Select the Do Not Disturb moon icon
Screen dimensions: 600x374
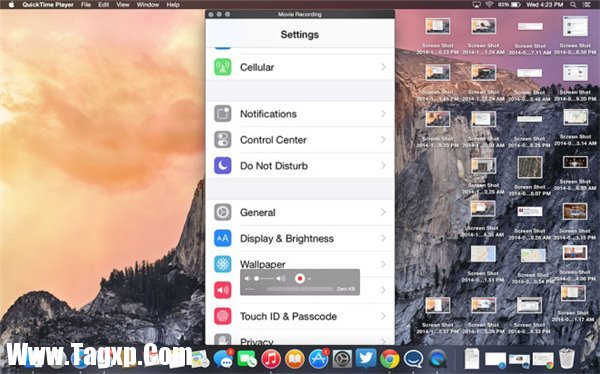point(223,166)
